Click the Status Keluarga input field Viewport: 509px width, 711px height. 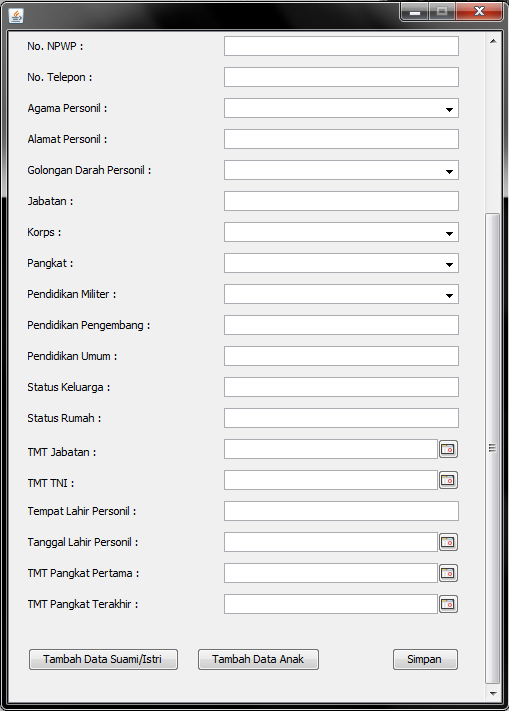[x=341, y=387]
